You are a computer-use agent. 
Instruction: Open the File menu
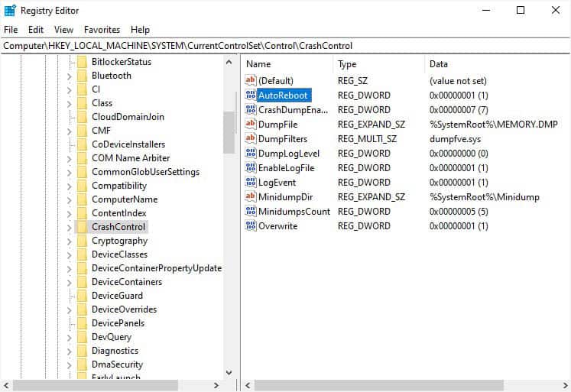[x=11, y=30]
